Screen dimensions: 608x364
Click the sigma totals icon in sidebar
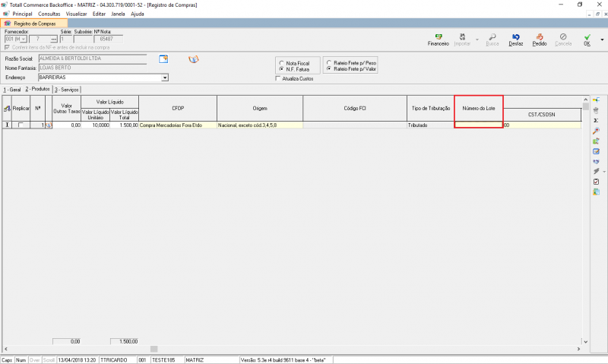click(x=596, y=121)
